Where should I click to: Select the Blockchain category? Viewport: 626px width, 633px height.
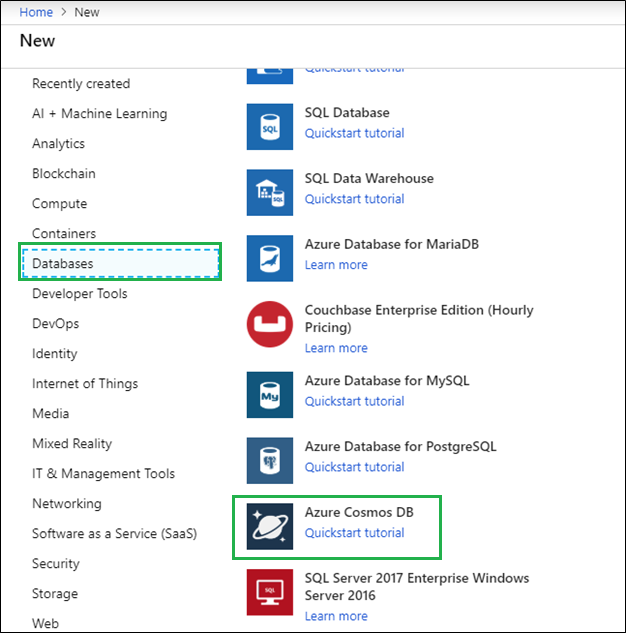coord(64,174)
